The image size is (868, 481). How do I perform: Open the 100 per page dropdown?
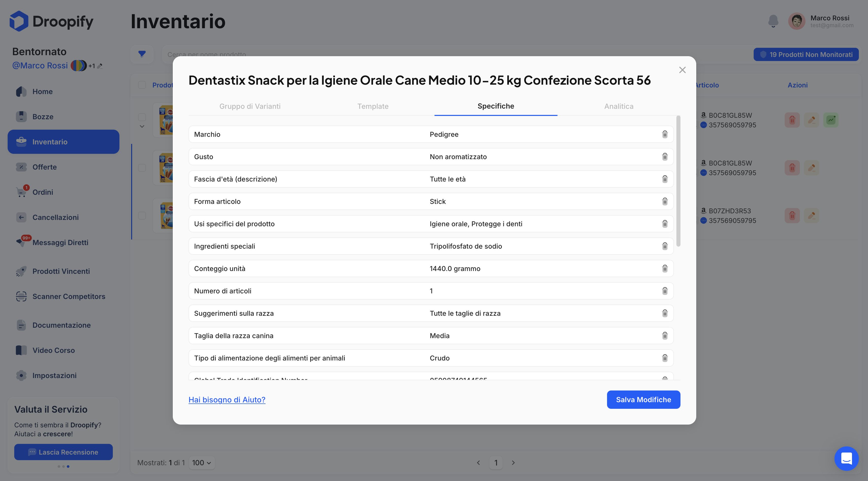coord(201,462)
